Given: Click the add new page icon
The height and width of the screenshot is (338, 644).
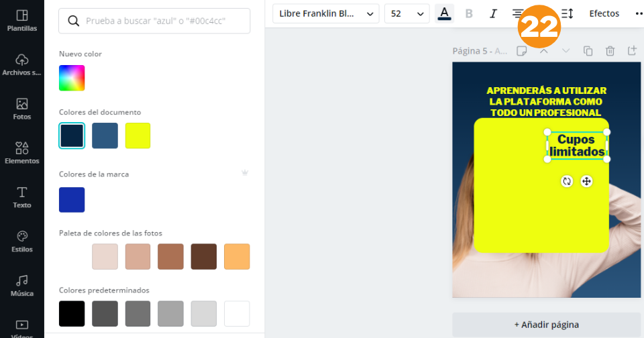Looking at the screenshot, I should [632, 51].
